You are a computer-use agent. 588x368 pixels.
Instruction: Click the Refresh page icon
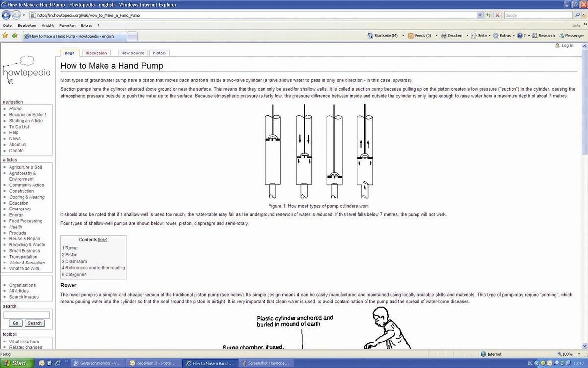pos(489,15)
